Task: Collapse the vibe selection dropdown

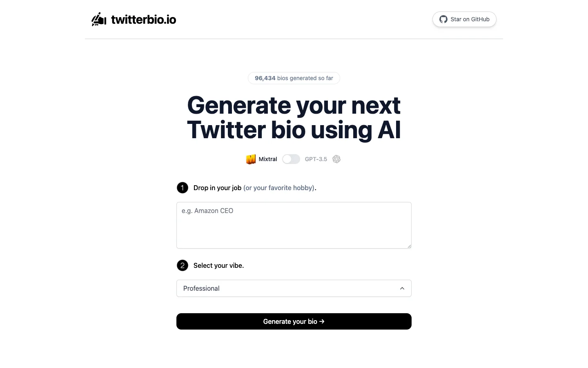Action: click(294, 288)
